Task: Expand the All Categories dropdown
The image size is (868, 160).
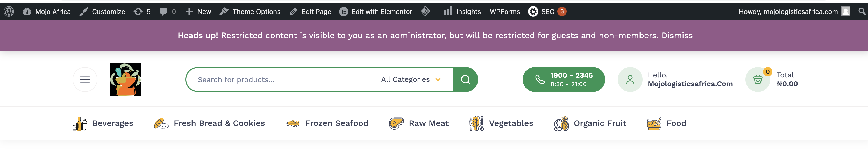Action: tap(411, 79)
